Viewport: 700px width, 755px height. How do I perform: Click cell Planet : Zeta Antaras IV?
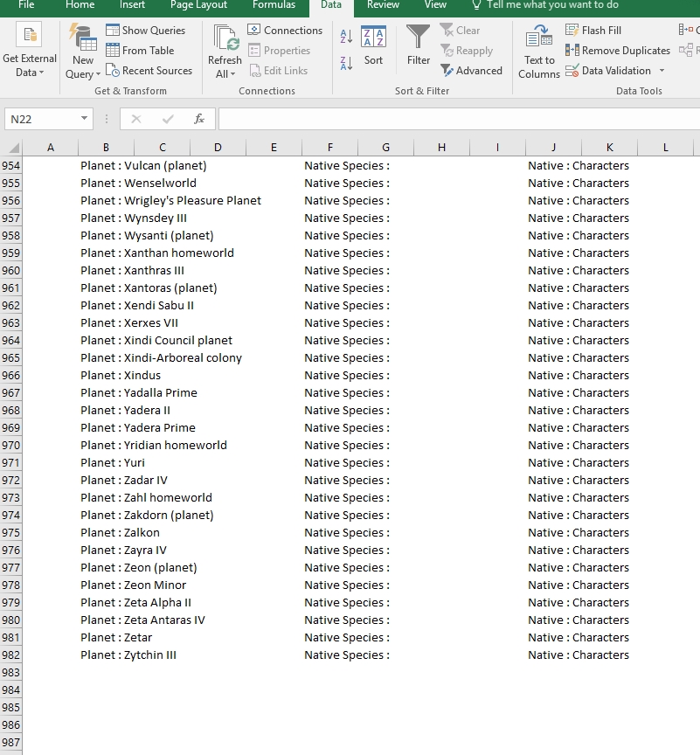coord(143,620)
